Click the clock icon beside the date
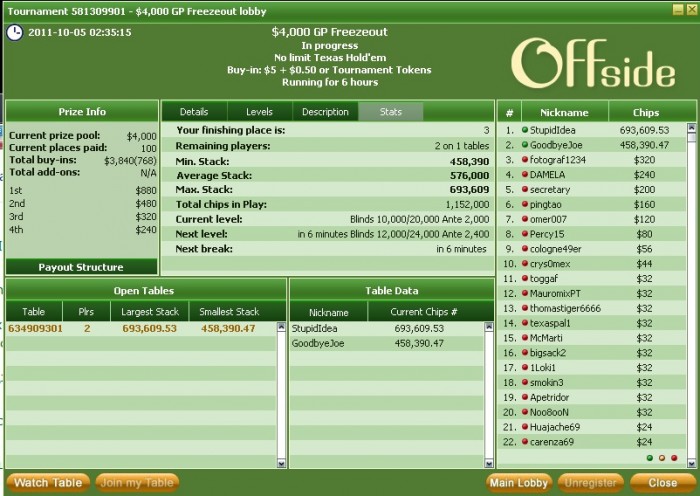The height and width of the screenshot is (496, 700). [14, 33]
